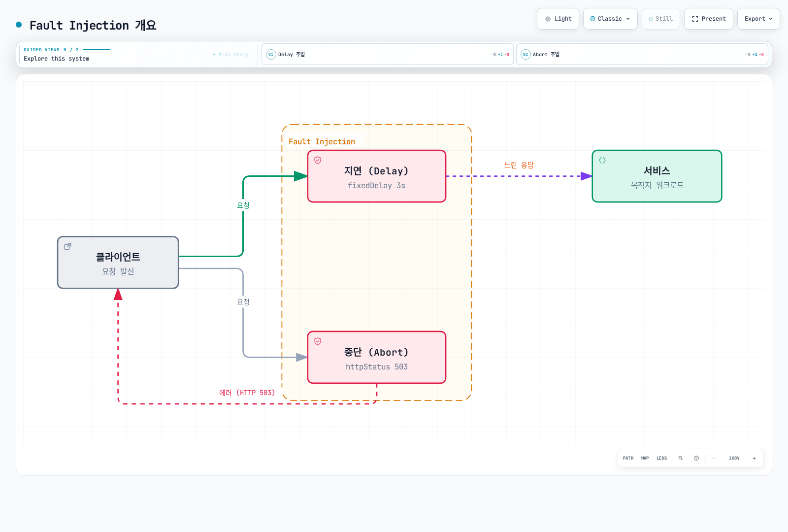Toggle the Still animation button
The height and width of the screenshot is (532, 788).
(661, 19)
